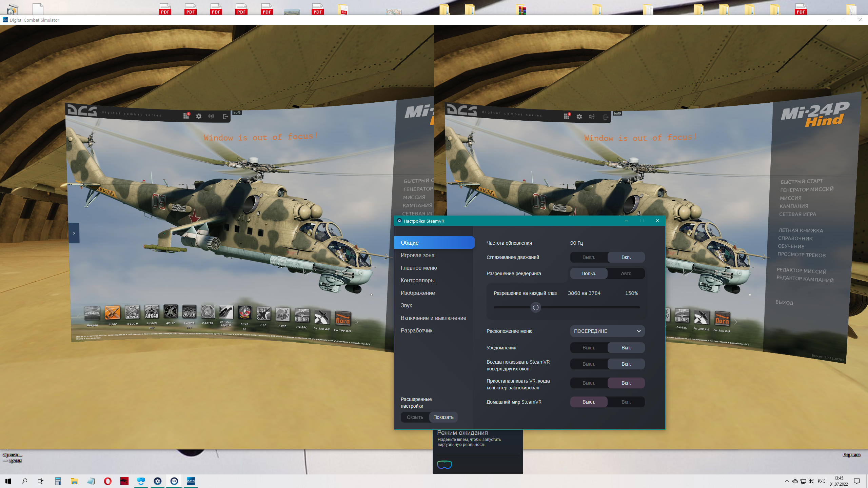Click headset icon in SteamVR status window
Screen dimensions: 868x488
point(444,465)
